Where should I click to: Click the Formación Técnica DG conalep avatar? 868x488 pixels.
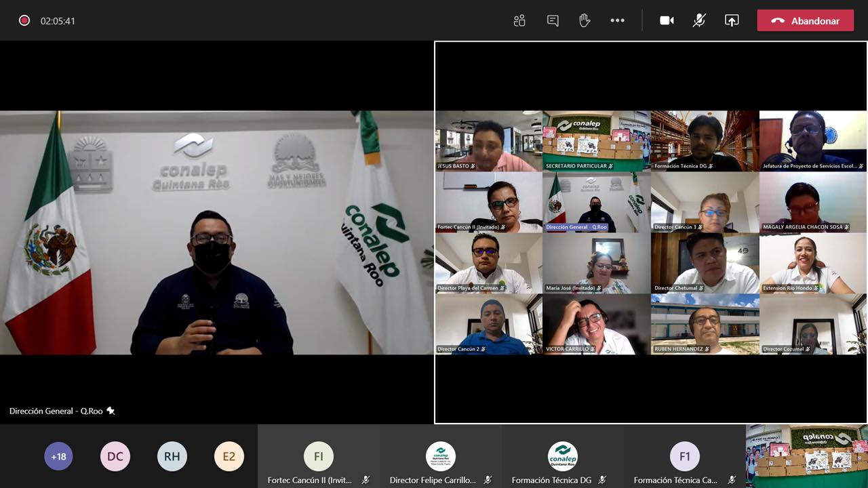point(563,456)
